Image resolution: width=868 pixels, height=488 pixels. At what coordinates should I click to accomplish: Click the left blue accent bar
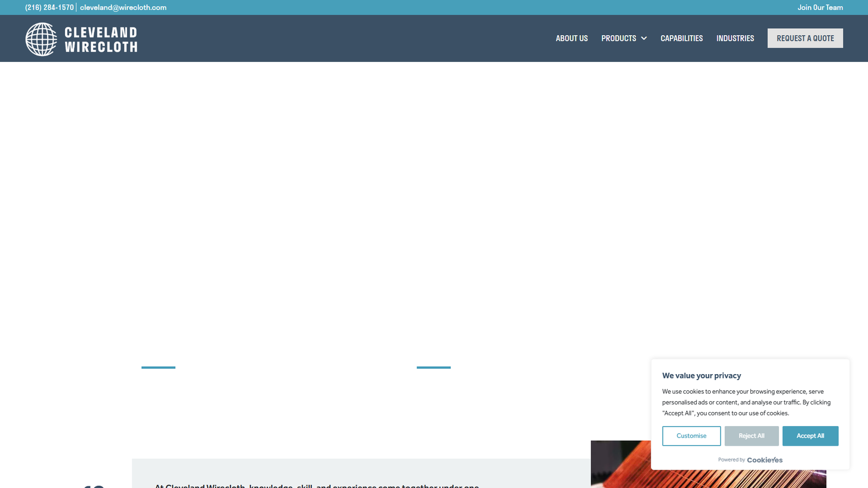(x=158, y=368)
